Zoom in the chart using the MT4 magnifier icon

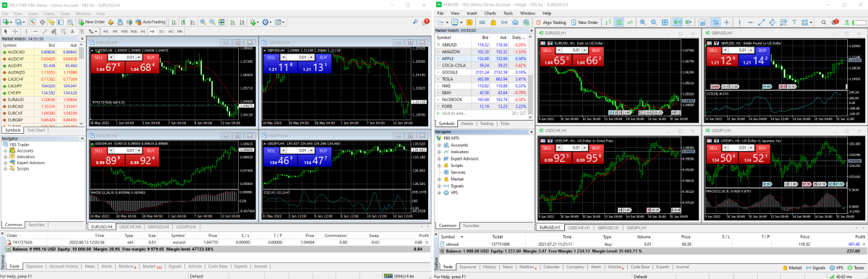(x=203, y=22)
